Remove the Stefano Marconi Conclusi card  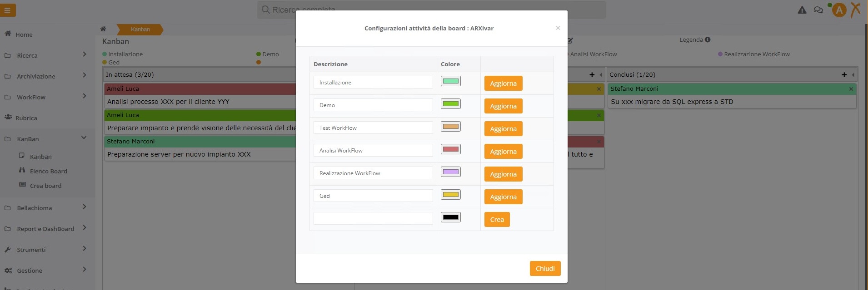pyautogui.click(x=851, y=89)
